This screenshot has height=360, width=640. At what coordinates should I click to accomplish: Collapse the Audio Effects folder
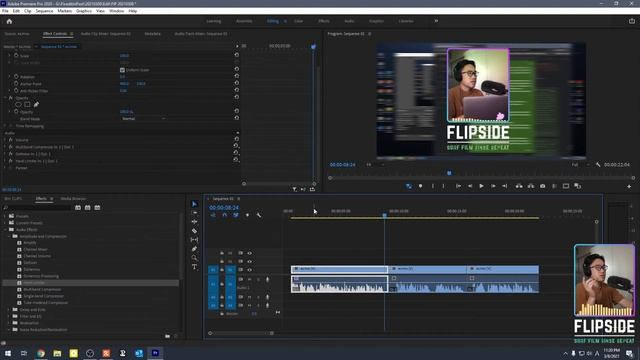point(5,229)
